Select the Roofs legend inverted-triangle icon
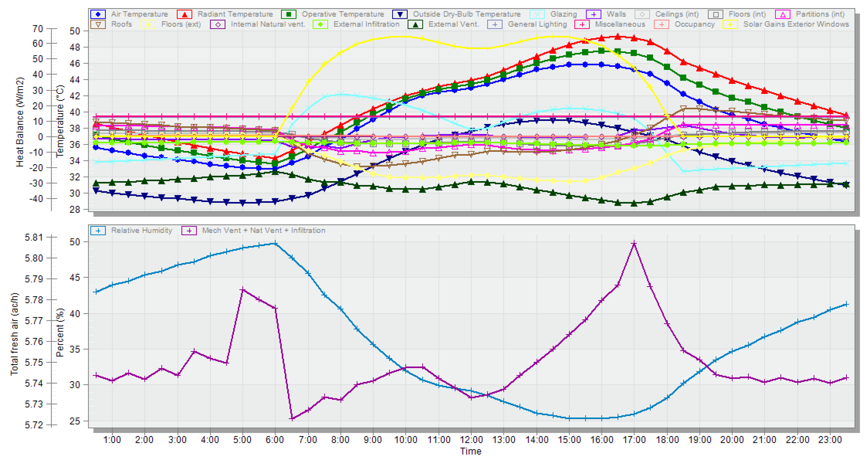 pos(98,24)
